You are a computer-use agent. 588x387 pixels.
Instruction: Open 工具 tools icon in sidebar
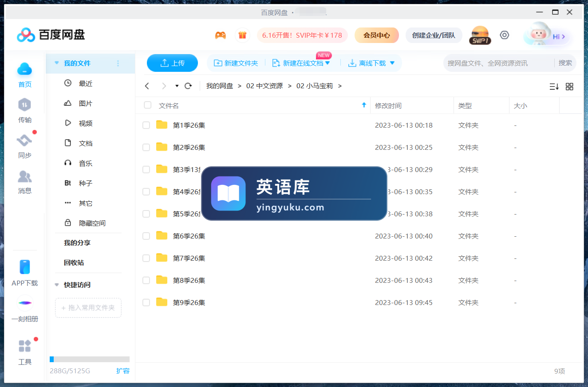click(25, 346)
